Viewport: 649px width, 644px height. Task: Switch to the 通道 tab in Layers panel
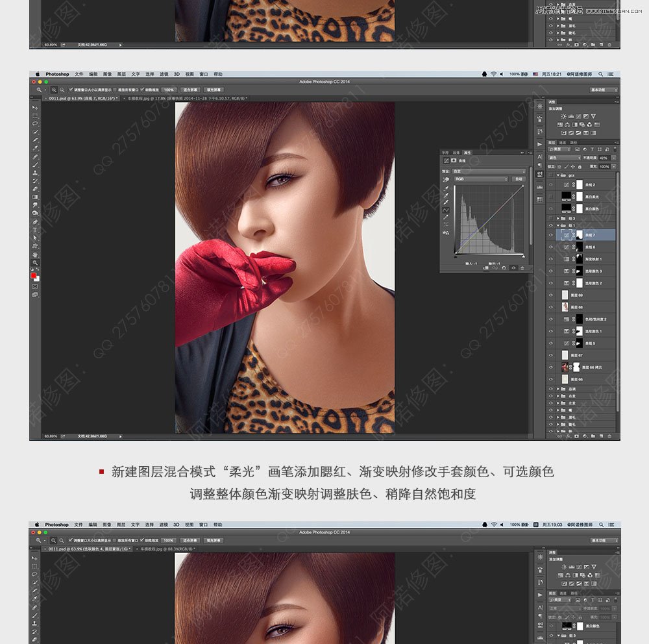pos(563,142)
